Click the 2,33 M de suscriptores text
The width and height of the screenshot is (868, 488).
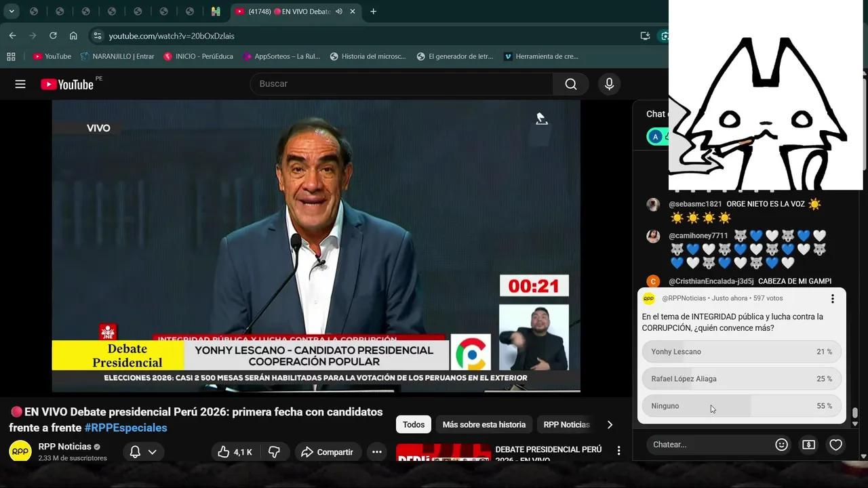click(73, 458)
